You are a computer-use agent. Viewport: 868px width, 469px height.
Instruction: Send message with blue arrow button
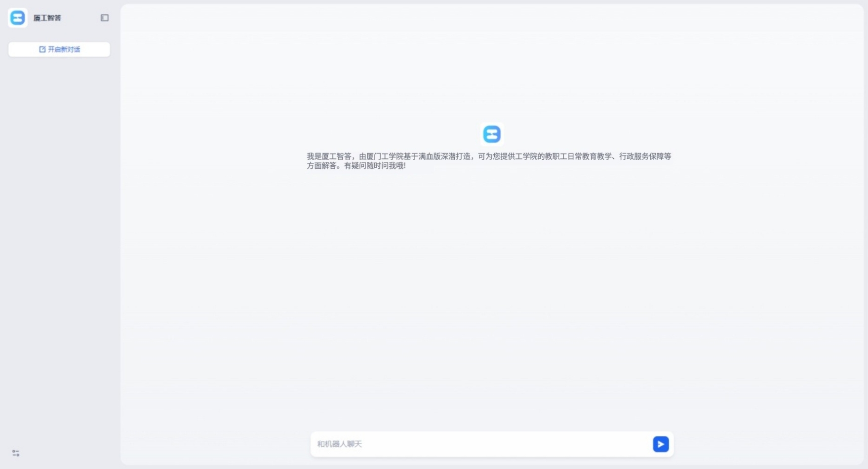tap(661, 444)
